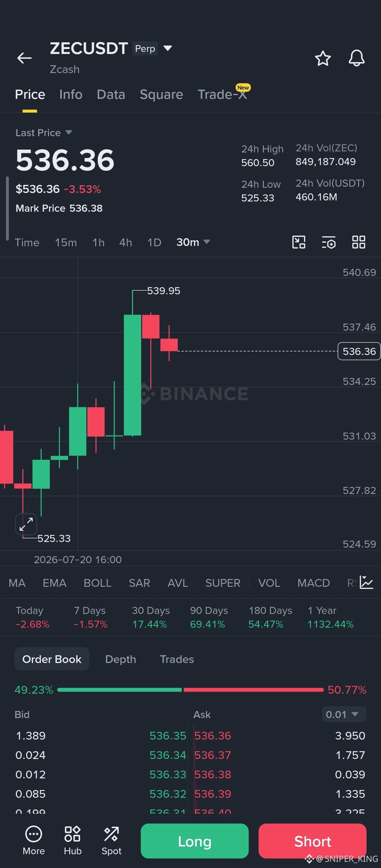Open multi-chart grid layout icon

pos(358,242)
